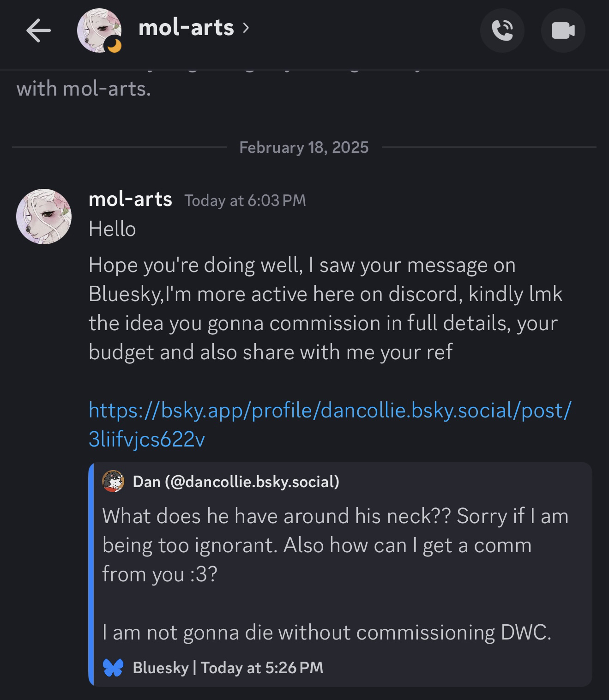Tap the back arrow in the header
Screen dimensions: 609x700
[x=38, y=31]
